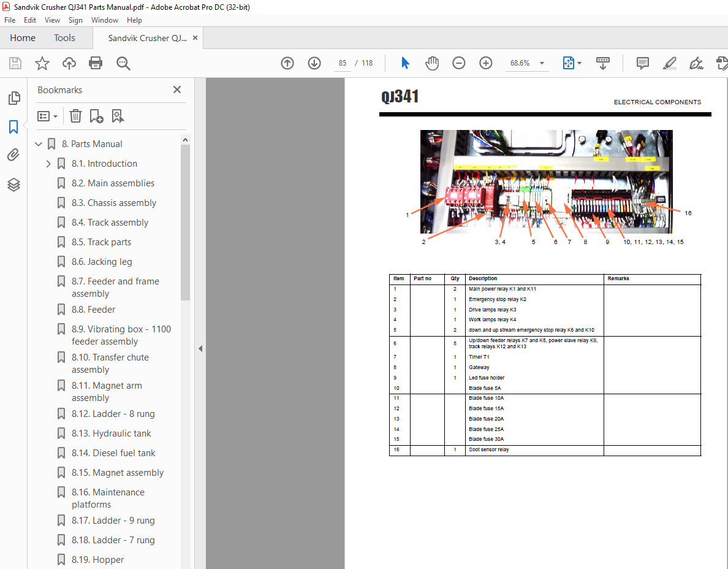Select the 8.13. Hydraulic tank bookmark
Viewport: 728px width, 569px height.
pyautogui.click(x=111, y=433)
